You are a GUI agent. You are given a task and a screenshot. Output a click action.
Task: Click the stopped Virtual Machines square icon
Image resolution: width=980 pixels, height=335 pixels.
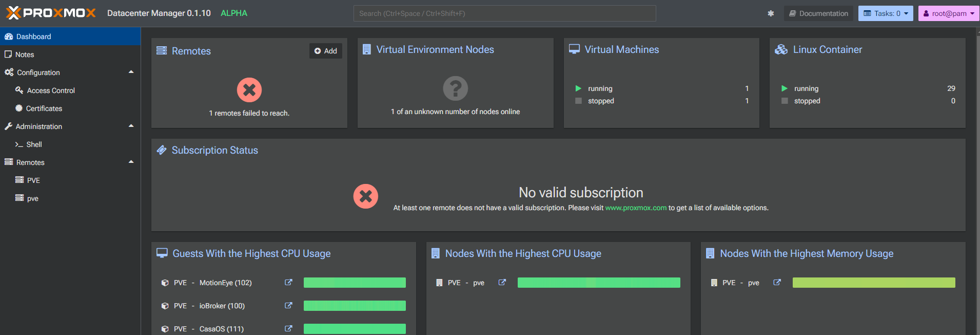click(x=578, y=101)
